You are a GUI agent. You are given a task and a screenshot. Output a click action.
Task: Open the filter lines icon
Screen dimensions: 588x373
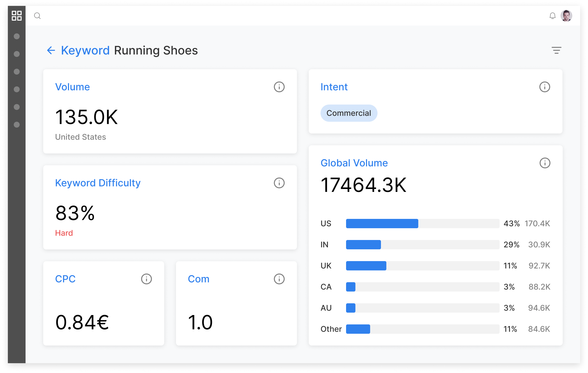556,50
